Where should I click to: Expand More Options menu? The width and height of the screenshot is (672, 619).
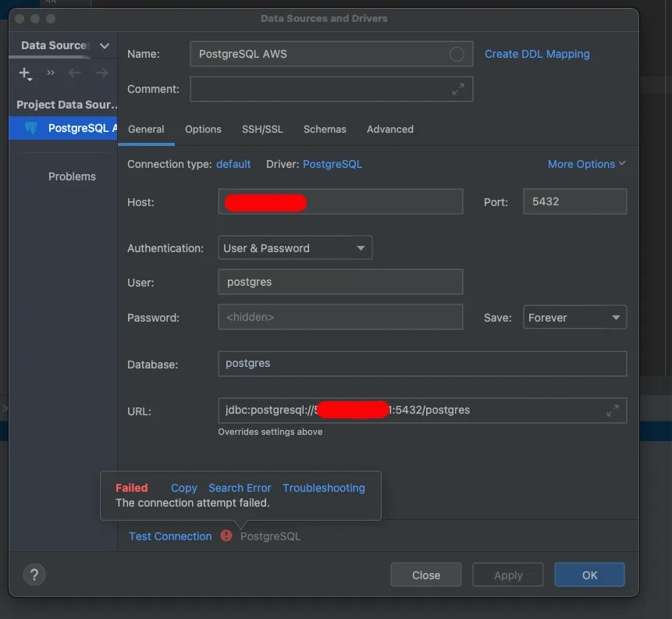586,164
